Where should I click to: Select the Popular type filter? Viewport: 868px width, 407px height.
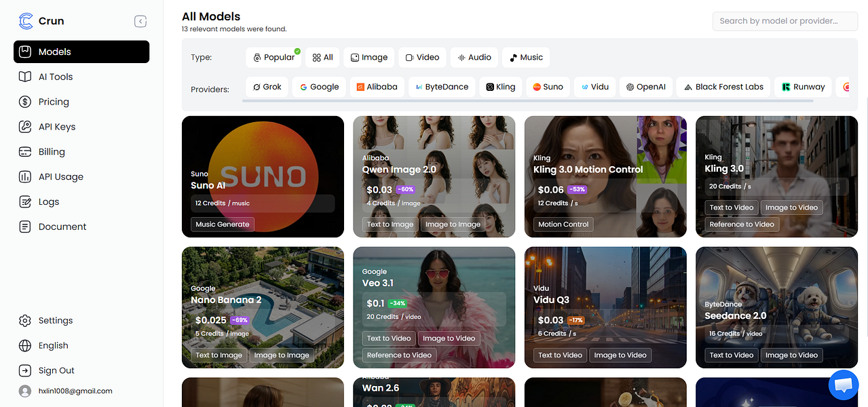274,58
